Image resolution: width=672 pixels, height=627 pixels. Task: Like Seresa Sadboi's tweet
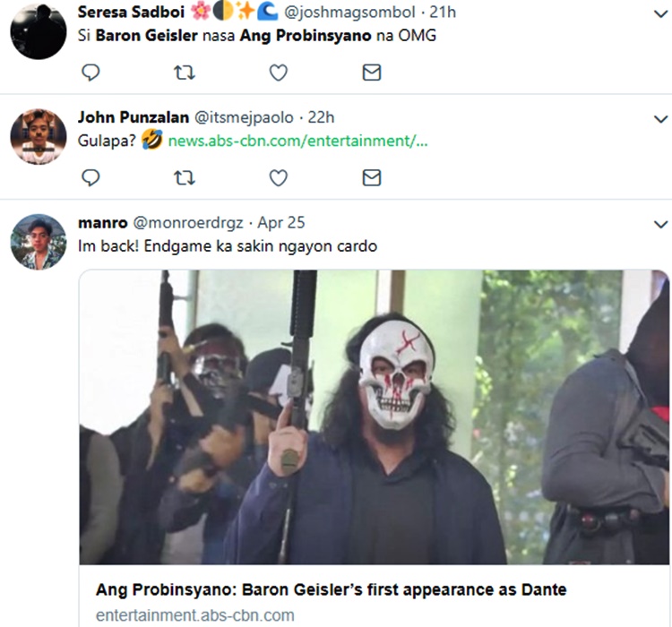click(x=279, y=73)
